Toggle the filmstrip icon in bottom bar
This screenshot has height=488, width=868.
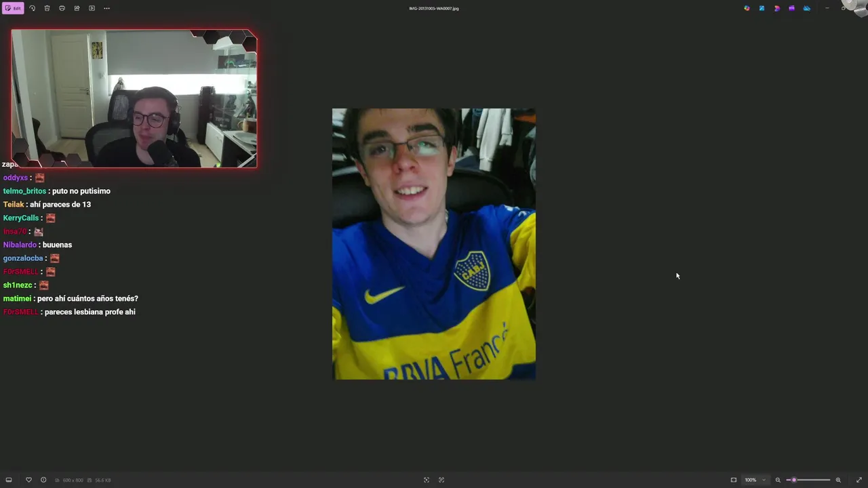click(9, 480)
